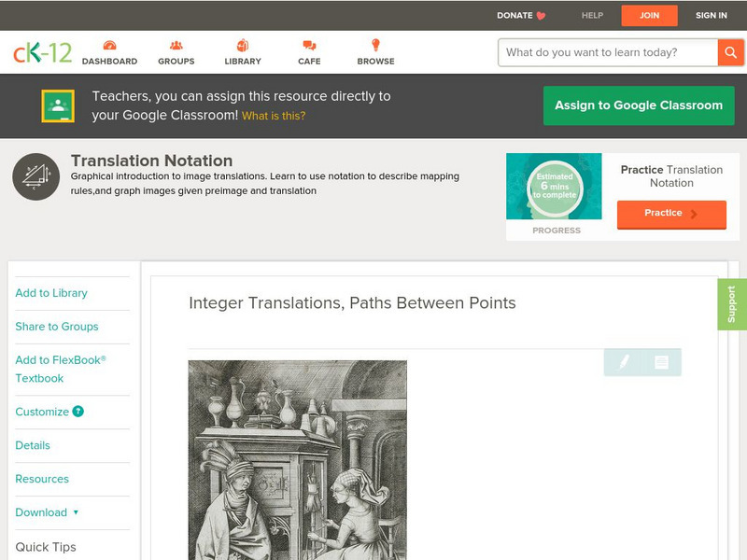This screenshot has height=560, width=747.
Task: Select the notes annotation tool
Action: (661, 362)
